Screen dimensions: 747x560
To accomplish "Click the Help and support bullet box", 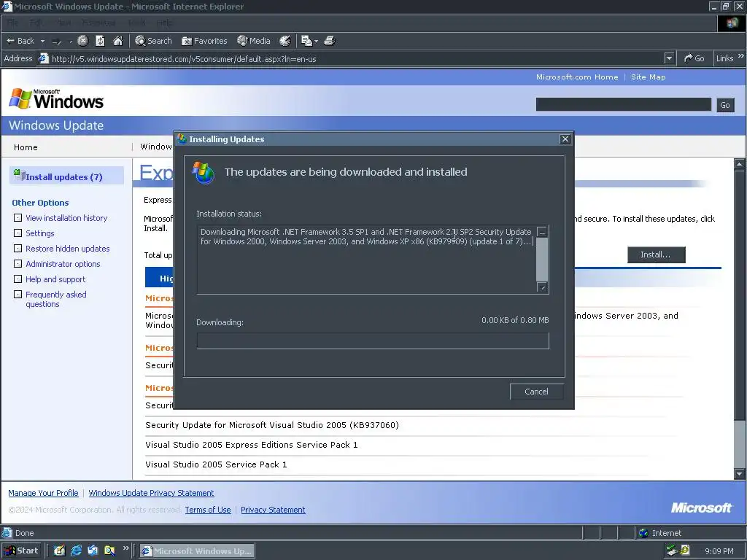I will 18,279.
